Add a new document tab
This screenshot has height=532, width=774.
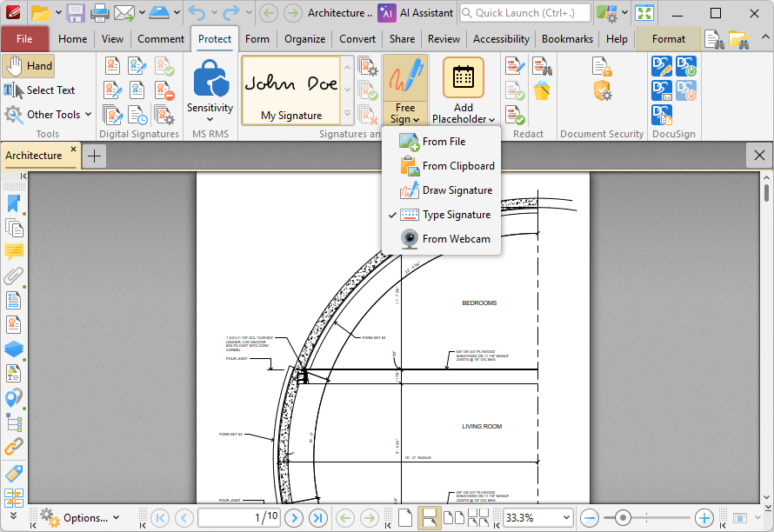pos(94,156)
